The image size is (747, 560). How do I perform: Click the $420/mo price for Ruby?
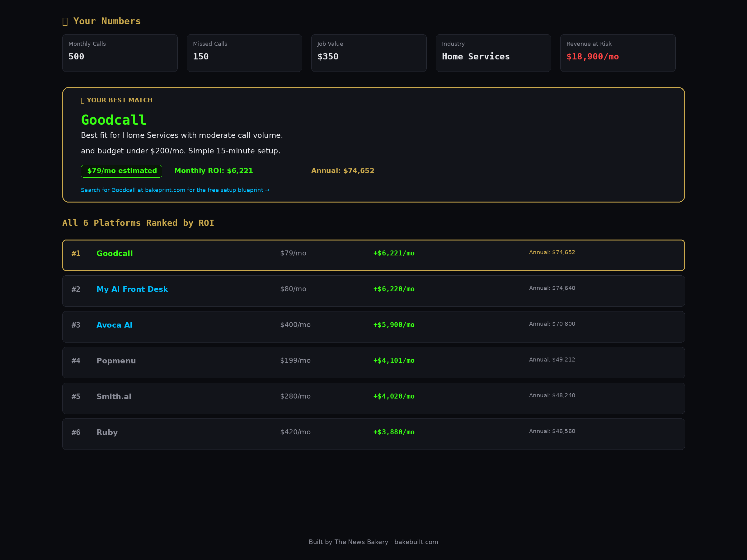tap(295, 432)
